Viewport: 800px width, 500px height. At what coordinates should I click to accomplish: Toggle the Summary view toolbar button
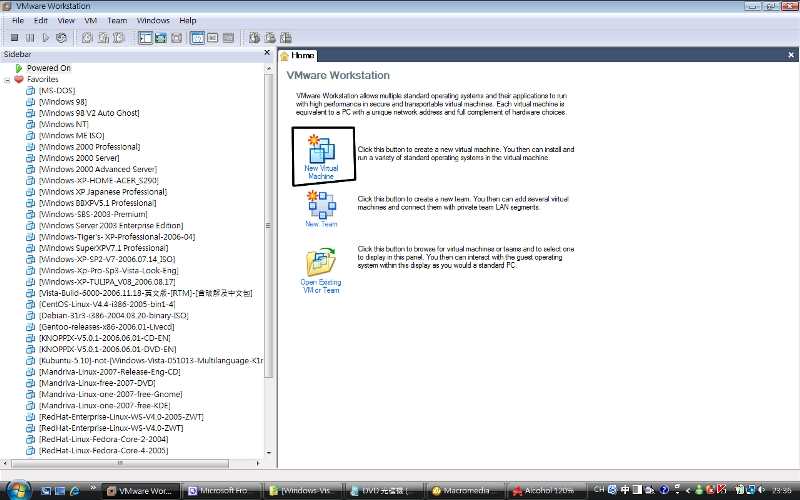[x=197, y=38]
